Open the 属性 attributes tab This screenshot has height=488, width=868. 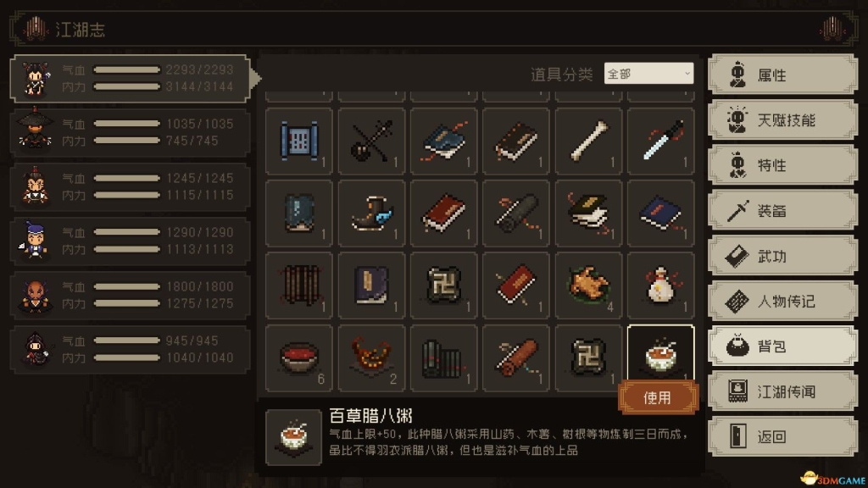click(x=782, y=75)
